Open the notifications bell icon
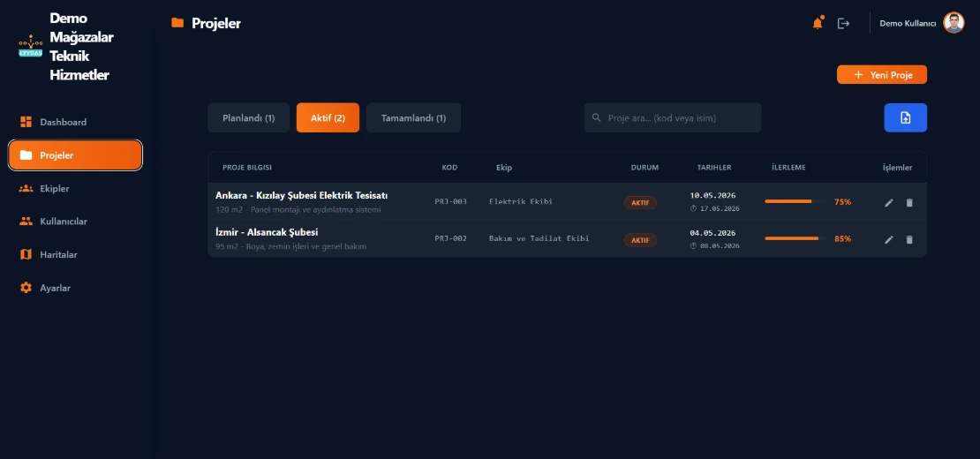This screenshot has width=980, height=459. (818, 23)
